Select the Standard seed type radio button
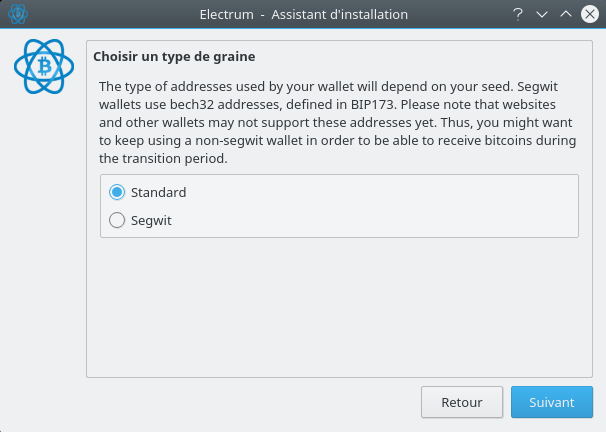This screenshot has width=606, height=432. pyautogui.click(x=117, y=192)
